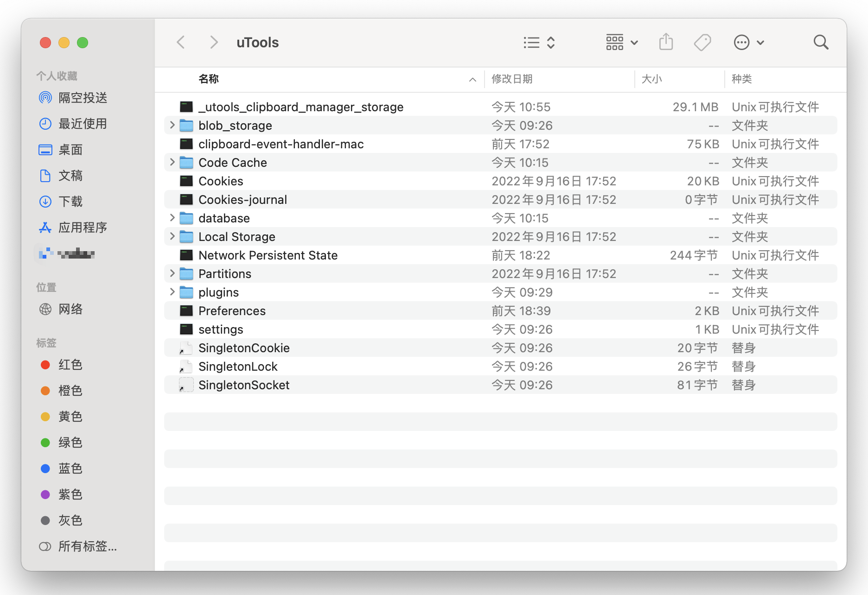Click the Edit Tags icon

[x=702, y=43]
